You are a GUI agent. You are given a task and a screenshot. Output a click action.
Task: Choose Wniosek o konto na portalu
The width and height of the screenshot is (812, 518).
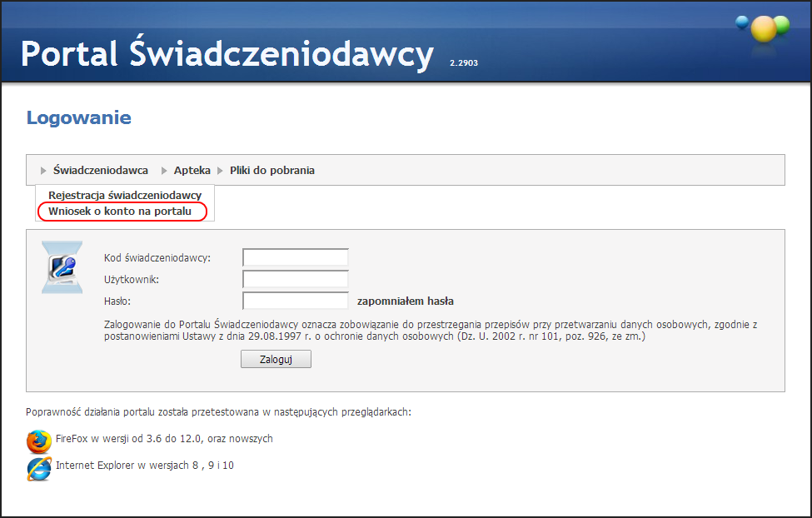(x=120, y=212)
